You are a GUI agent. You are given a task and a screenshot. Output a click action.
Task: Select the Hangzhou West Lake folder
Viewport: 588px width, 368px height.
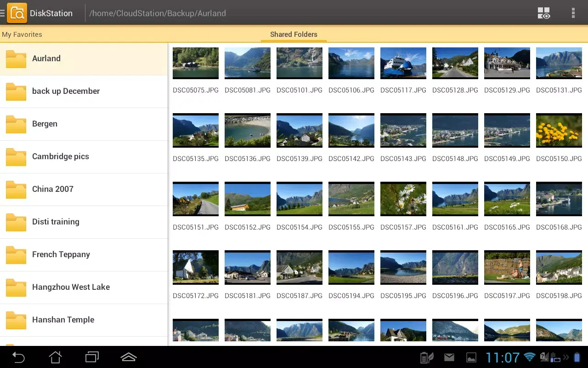[x=84, y=287]
